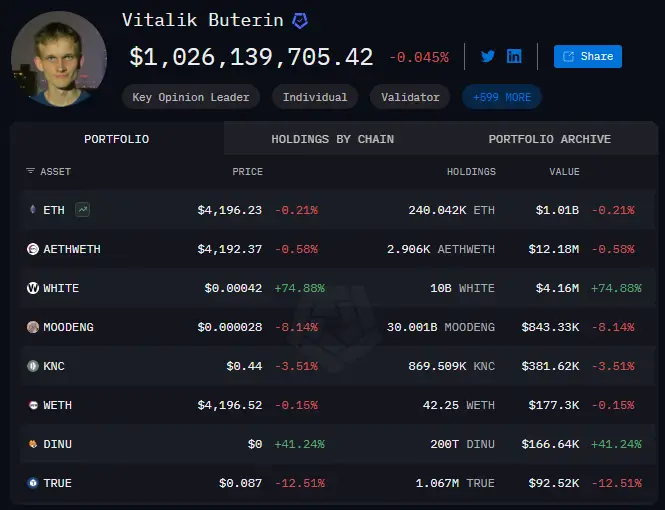This screenshot has height=510, width=665.
Task: Click the ETH price $4,196.23
Action: point(229,210)
